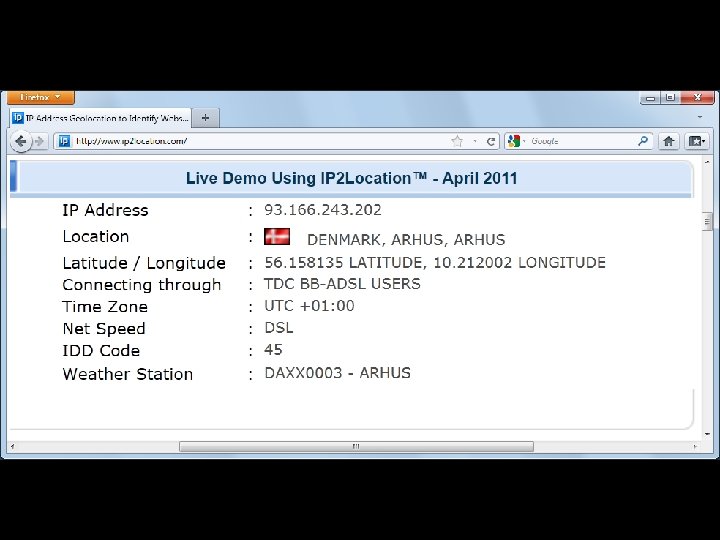720x540 pixels.
Task: Click inside the Google search box
Action: click(x=581, y=141)
